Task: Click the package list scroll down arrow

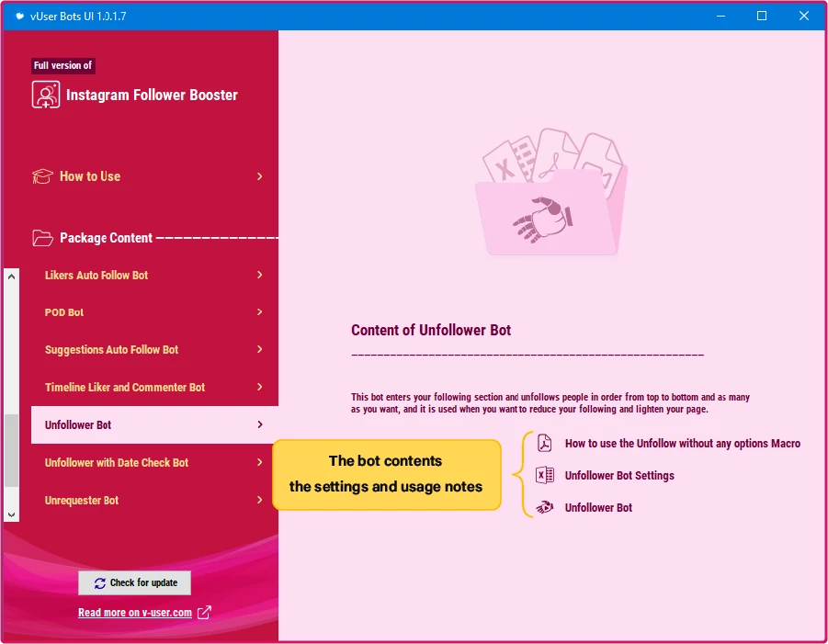Action: (x=12, y=514)
